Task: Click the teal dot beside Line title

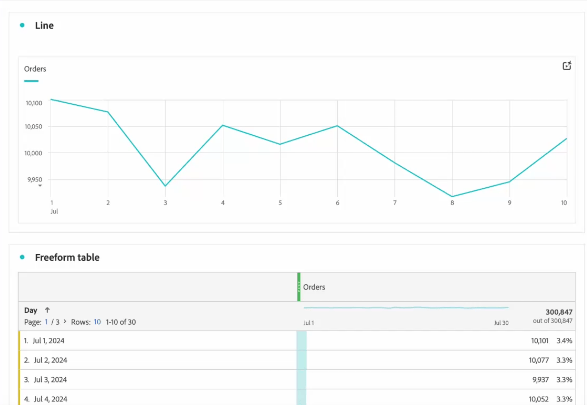Action: pyautogui.click(x=22, y=25)
